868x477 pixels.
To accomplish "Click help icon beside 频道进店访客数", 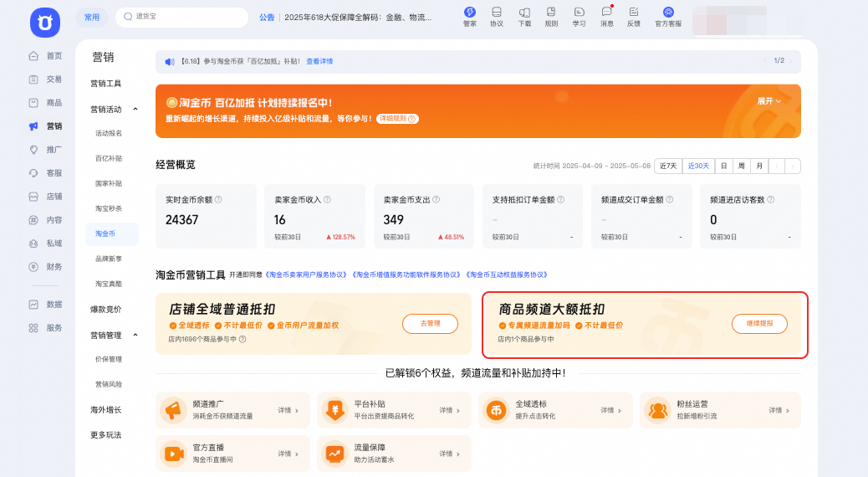I will tap(770, 199).
